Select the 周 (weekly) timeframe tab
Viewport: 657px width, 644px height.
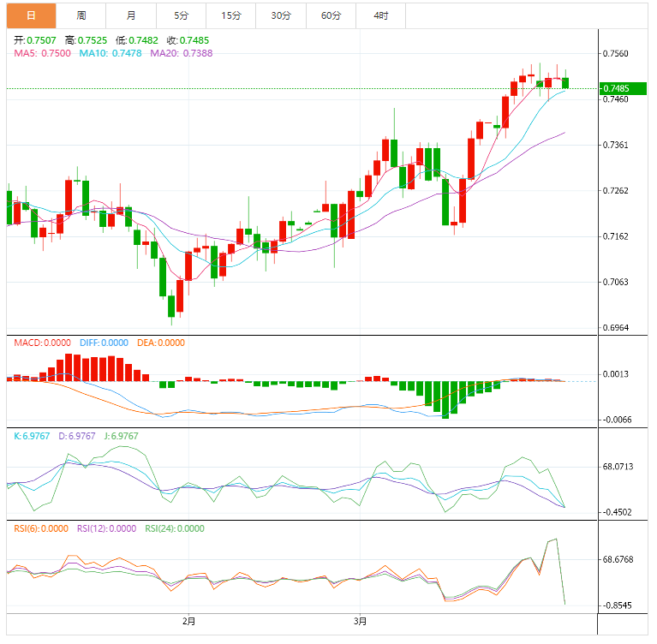click(81, 15)
